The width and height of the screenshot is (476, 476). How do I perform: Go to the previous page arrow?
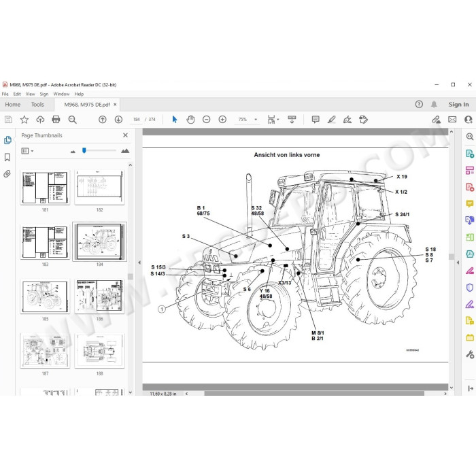pyautogui.click(x=103, y=120)
